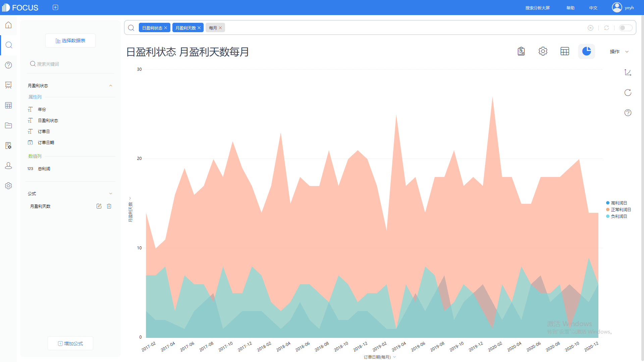This screenshot has height=362, width=644.
Task: Refresh the search query icon
Action: click(x=606, y=28)
